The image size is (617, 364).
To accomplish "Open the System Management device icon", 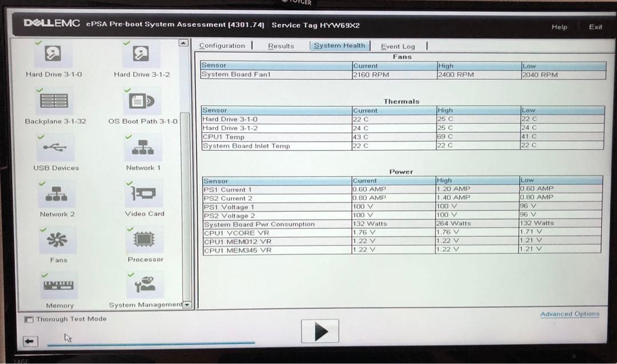I will (145, 284).
